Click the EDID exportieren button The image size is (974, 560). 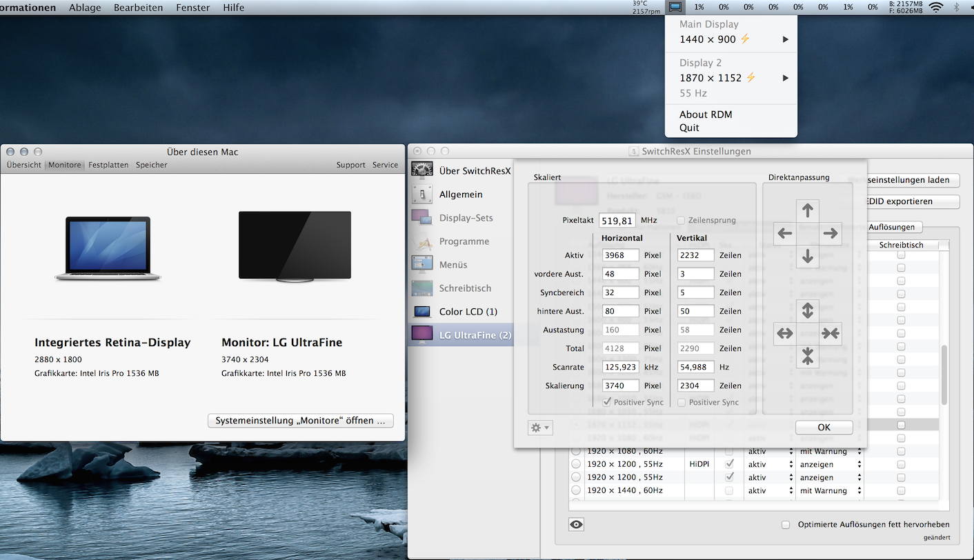click(x=912, y=201)
